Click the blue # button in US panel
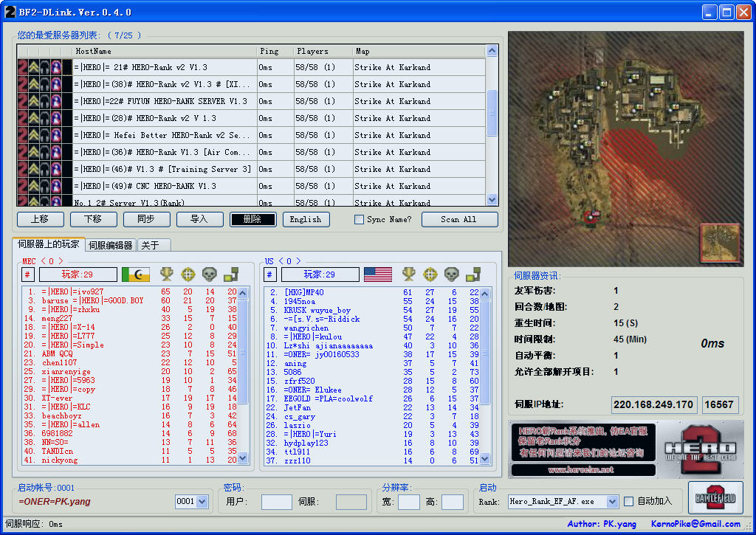 pos(269,275)
